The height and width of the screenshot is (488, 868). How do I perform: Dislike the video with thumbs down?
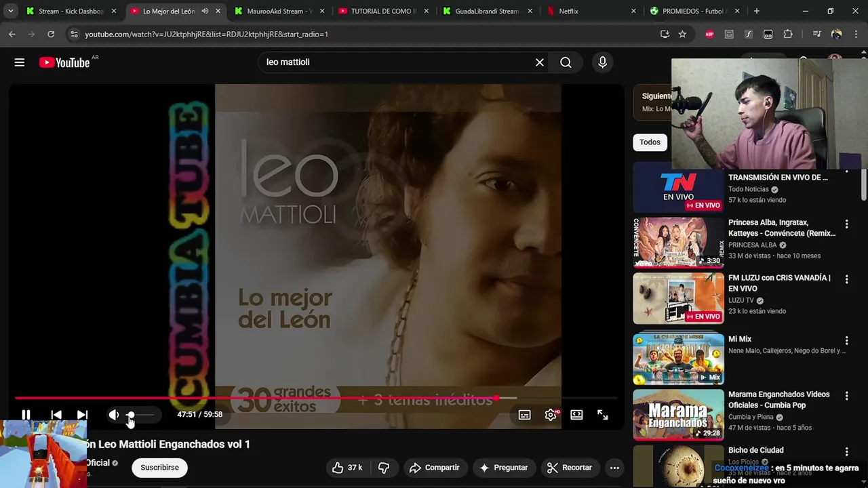click(384, 468)
